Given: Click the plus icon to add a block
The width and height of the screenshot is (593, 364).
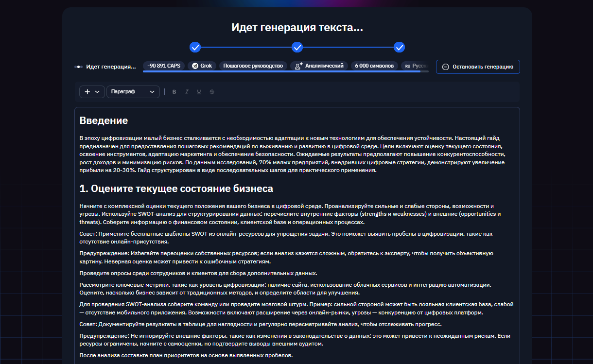Looking at the screenshot, I should [x=87, y=91].
